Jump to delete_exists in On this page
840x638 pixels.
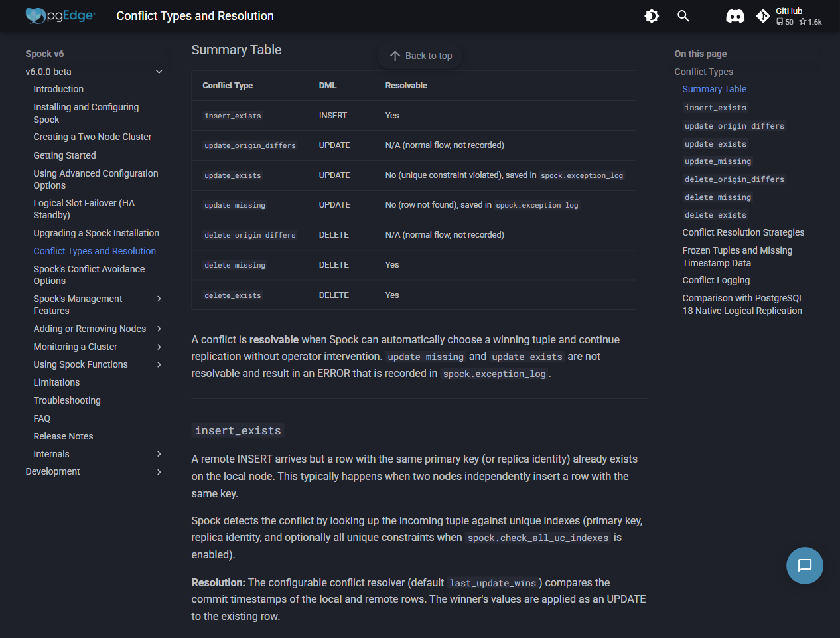click(715, 215)
